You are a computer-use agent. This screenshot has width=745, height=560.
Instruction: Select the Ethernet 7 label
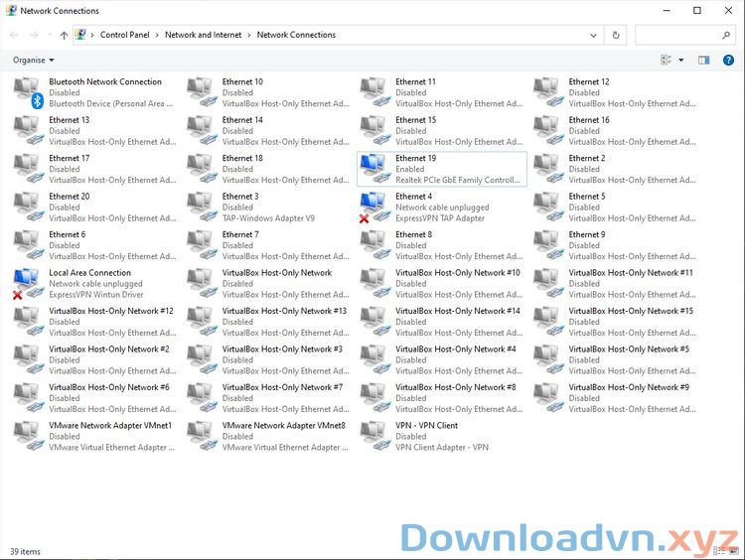[240, 234]
